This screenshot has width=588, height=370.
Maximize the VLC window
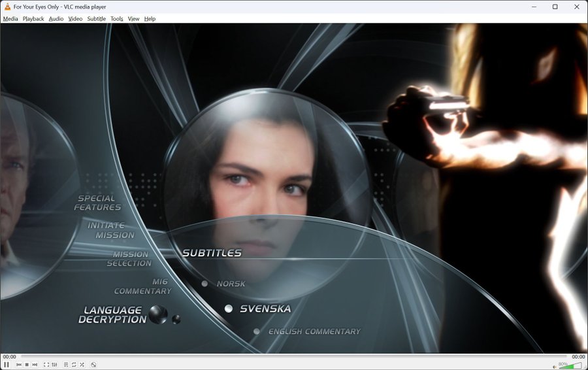(x=555, y=7)
